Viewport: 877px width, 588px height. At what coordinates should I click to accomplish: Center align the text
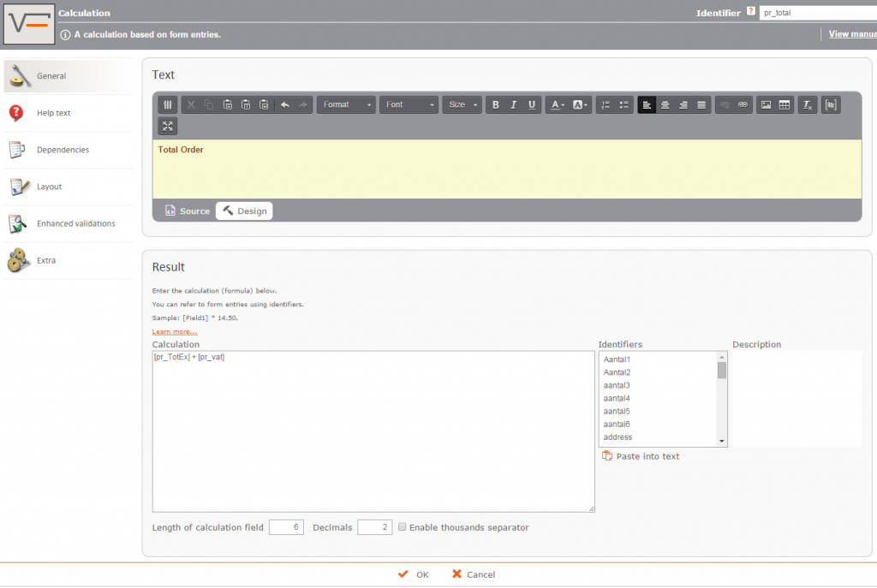(x=665, y=104)
